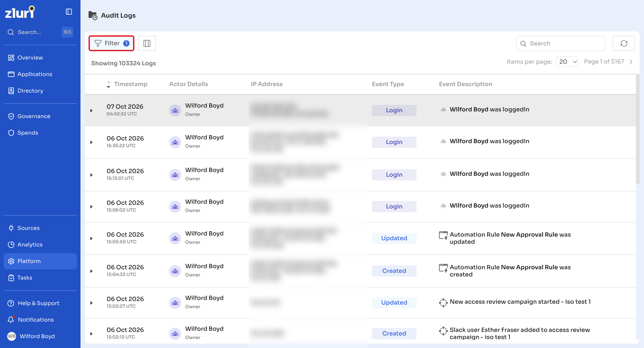This screenshot has width=644, height=348.
Task: Click the Updated badge in the 13:02:27 row
Action: (394, 303)
